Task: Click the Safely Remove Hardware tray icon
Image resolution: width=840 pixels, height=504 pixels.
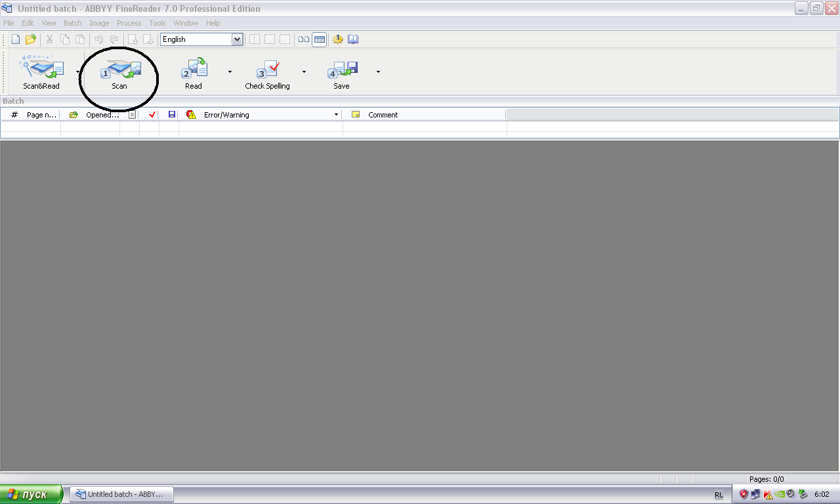Action: tap(803, 494)
